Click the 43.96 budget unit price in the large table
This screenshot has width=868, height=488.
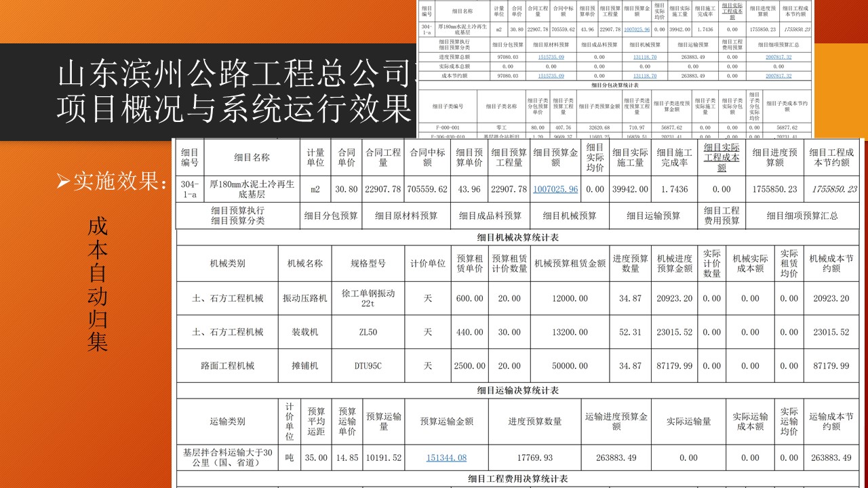[x=469, y=189]
